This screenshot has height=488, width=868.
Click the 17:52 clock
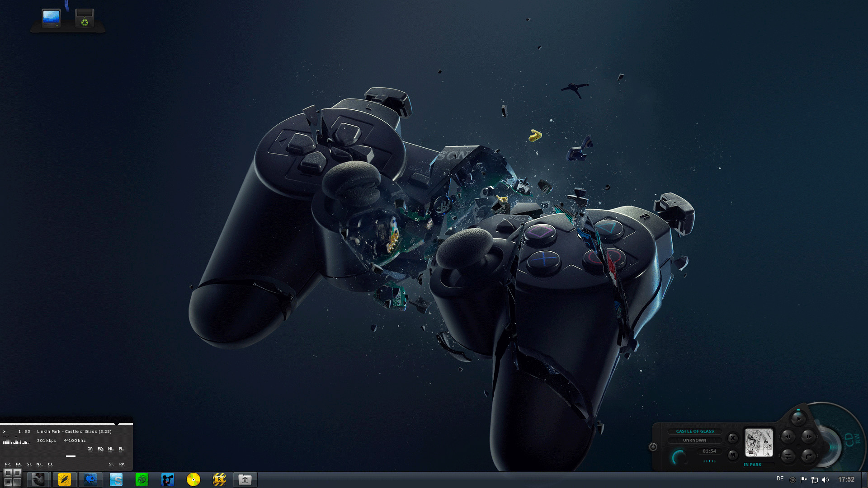point(846,479)
